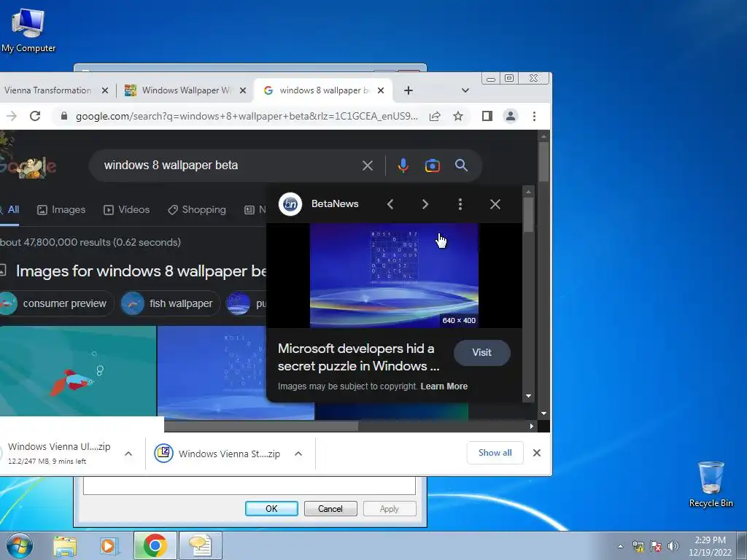Switch to Images search results
The height and width of the screenshot is (560, 747).
61,209
